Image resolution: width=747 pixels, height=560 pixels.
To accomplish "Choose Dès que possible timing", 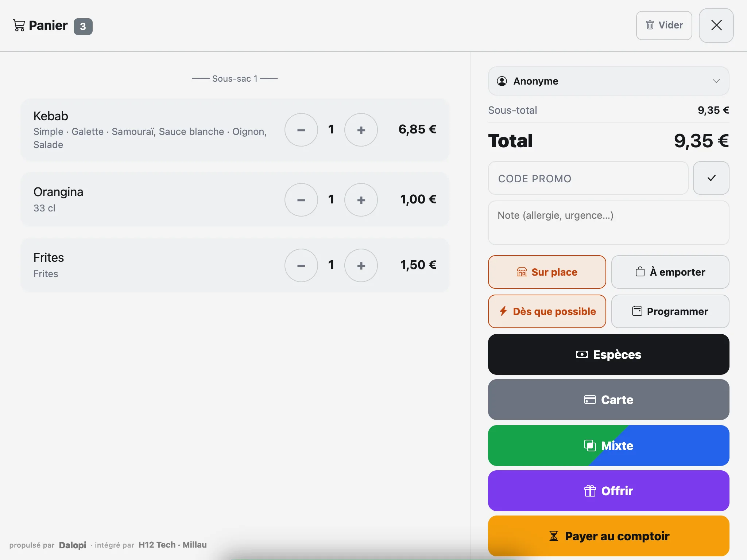I will [547, 311].
